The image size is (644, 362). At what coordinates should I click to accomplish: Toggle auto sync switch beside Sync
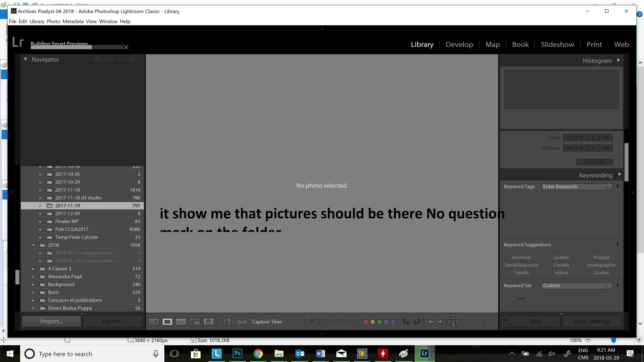pyautogui.click(x=505, y=322)
